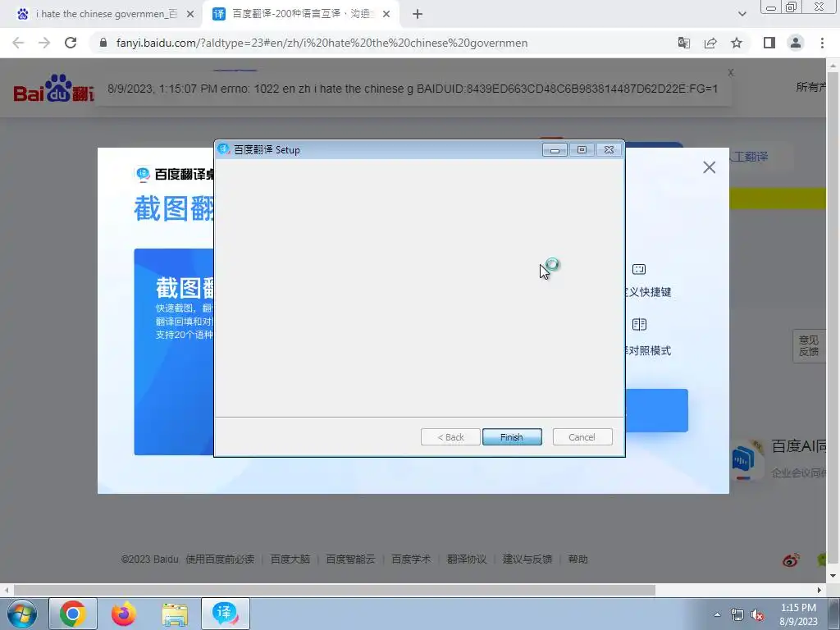Open 百度智能云 footer link

351,559
